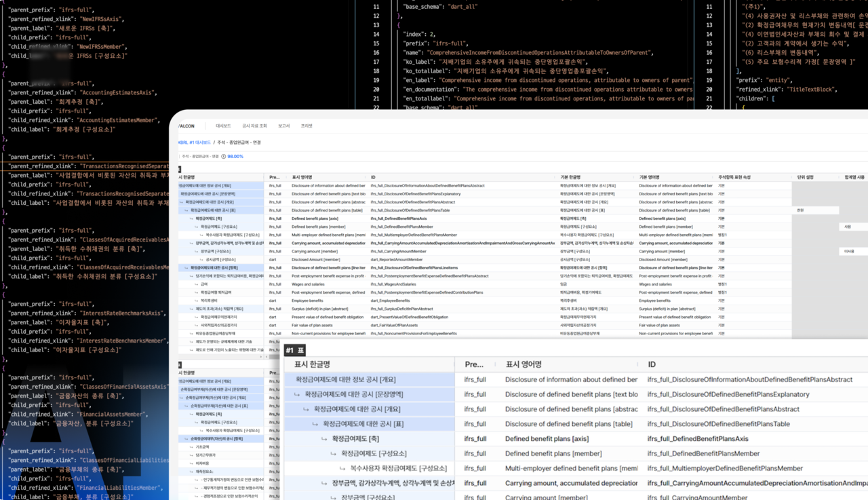Select the dart_EmployeeBenefits ID cell
This screenshot has height=500, width=868.
click(x=390, y=301)
